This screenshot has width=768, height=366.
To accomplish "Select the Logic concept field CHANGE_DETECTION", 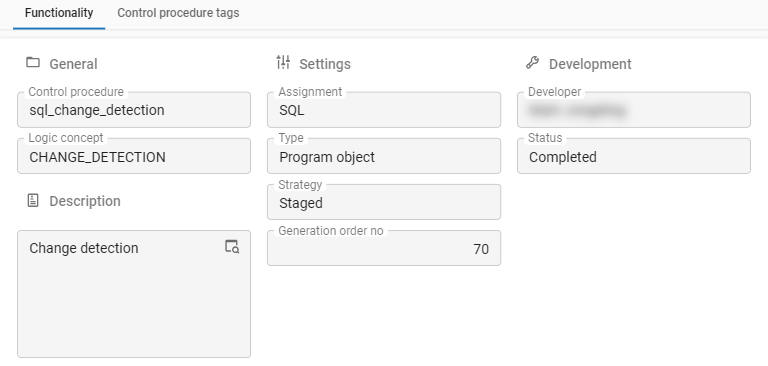I will tap(134, 156).
